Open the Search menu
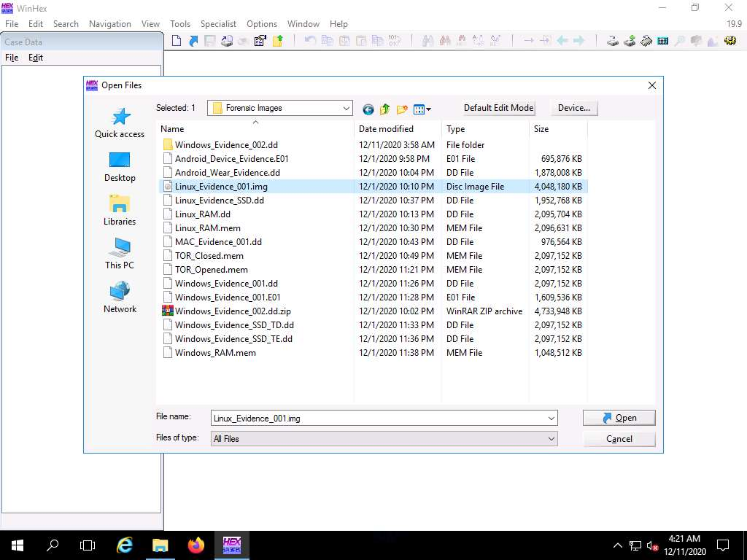 (66, 24)
